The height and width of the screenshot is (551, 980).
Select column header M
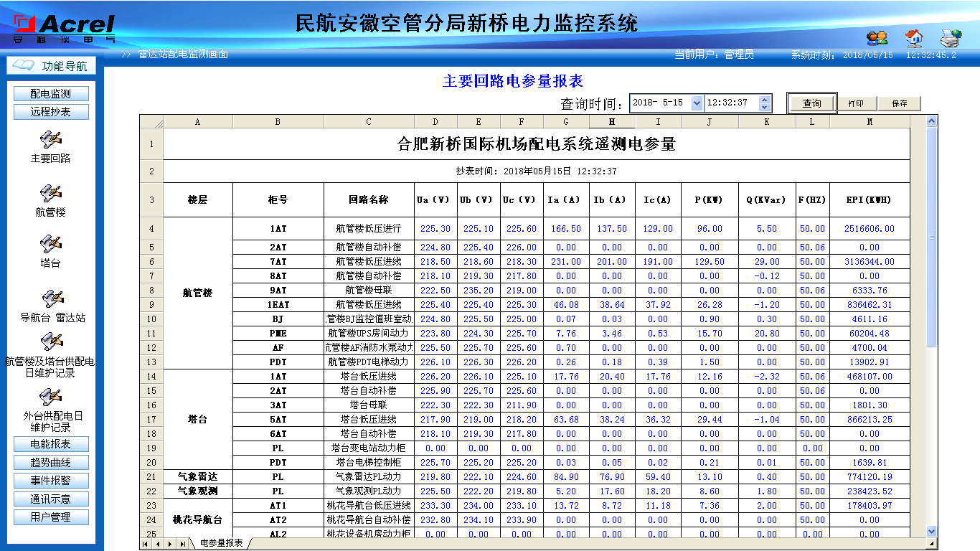pyautogui.click(x=870, y=122)
